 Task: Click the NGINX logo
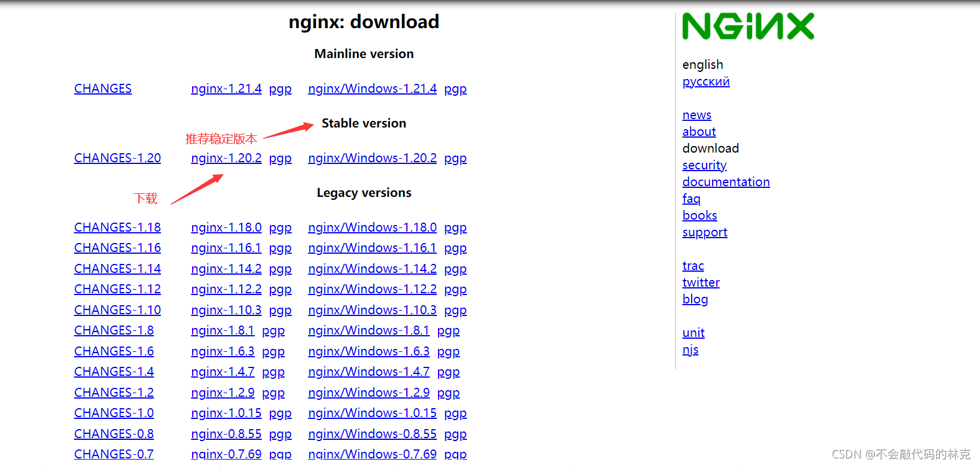748,26
